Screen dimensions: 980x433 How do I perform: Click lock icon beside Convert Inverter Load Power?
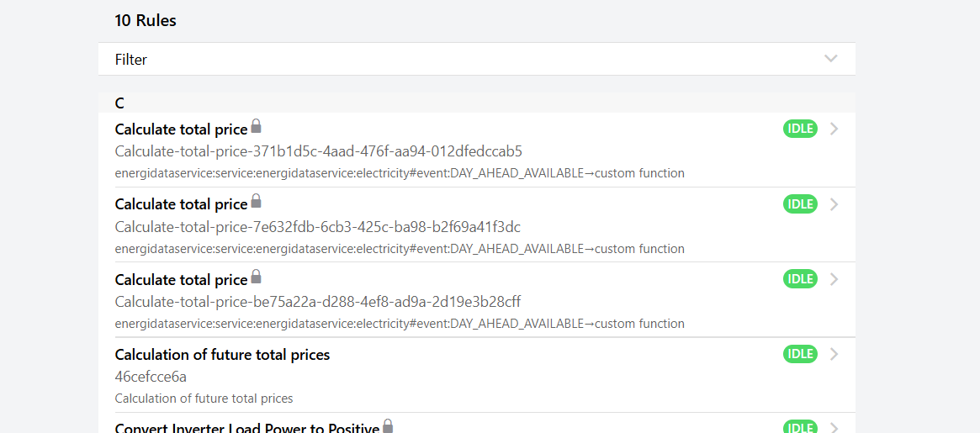point(388,426)
